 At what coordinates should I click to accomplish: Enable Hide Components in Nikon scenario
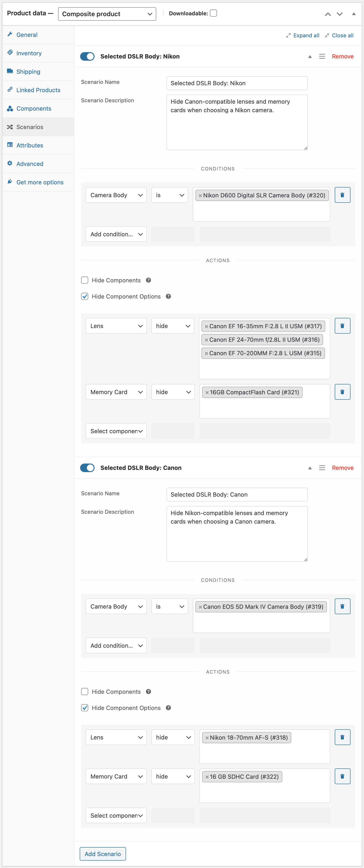[85, 280]
